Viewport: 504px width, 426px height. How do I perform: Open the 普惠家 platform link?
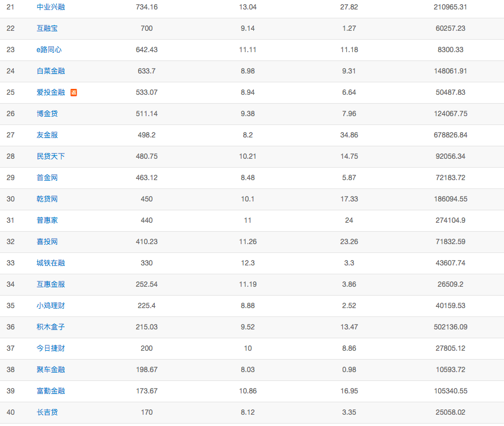point(47,220)
